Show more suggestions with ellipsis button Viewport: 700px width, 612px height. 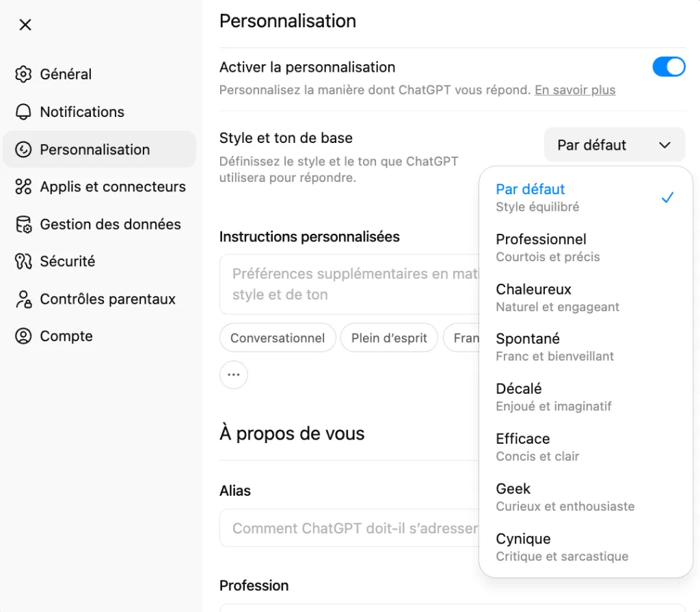(x=234, y=375)
